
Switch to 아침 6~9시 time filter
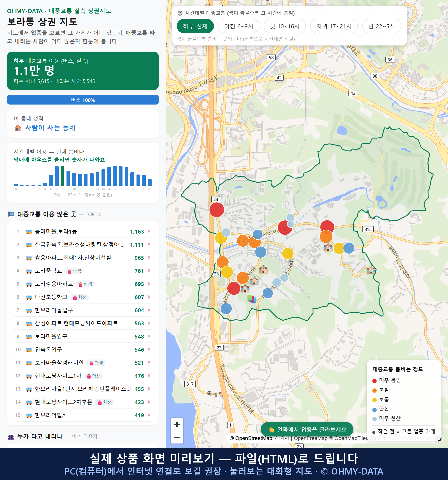pyautogui.click(x=239, y=26)
